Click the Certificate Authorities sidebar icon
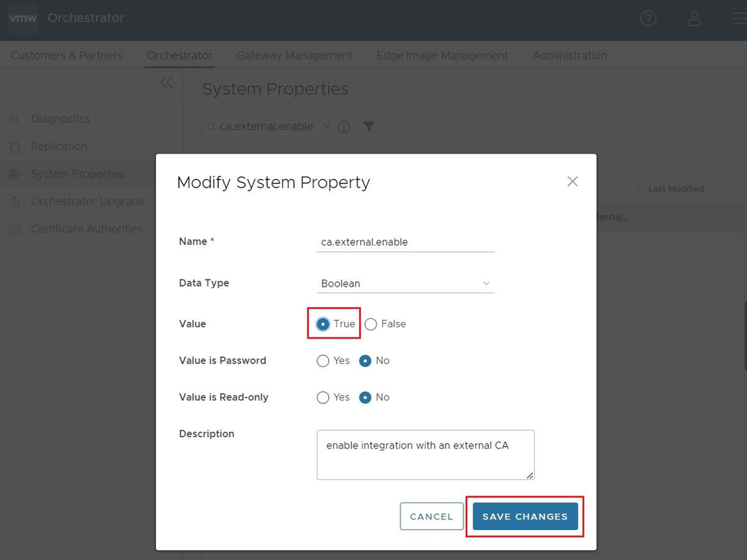The width and height of the screenshot is (747, 560). tap(15, 229)
